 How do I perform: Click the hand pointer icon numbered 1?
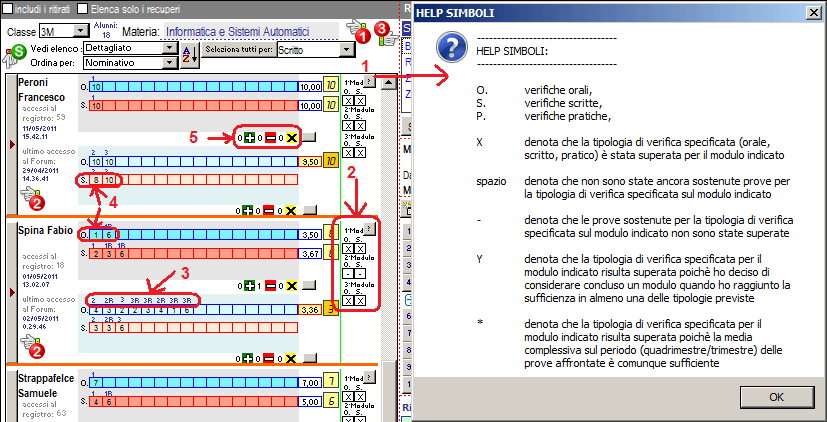click(358, 29)
